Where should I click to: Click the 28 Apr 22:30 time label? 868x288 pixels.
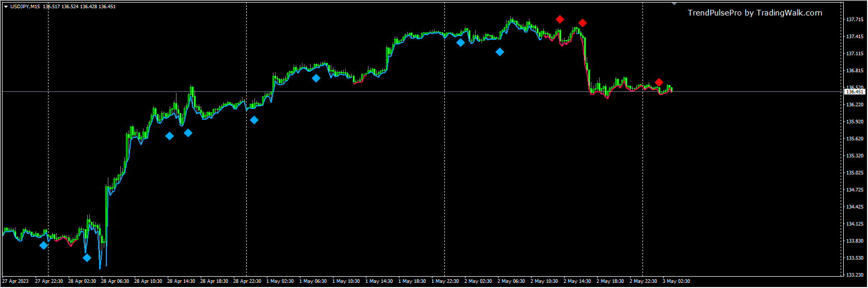(x=247, y=281)
